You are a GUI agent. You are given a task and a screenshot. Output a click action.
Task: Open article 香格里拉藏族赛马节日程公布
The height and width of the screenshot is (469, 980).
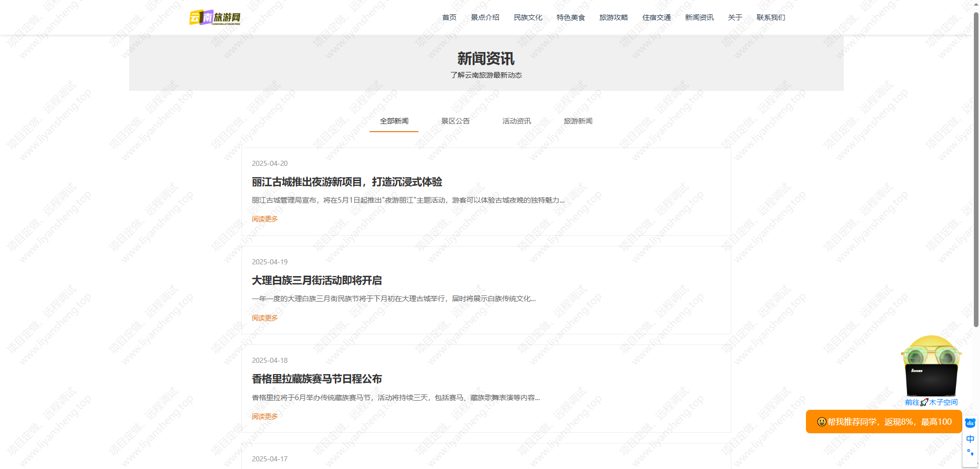coord(316,379)
